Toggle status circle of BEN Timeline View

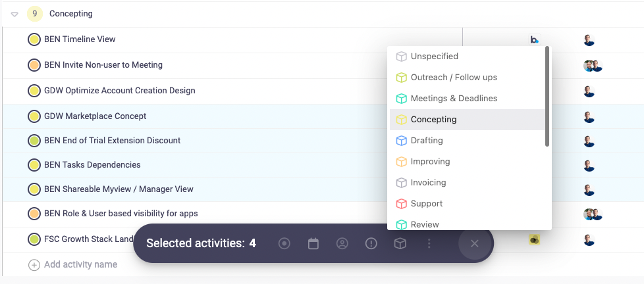tap(34, 39)
